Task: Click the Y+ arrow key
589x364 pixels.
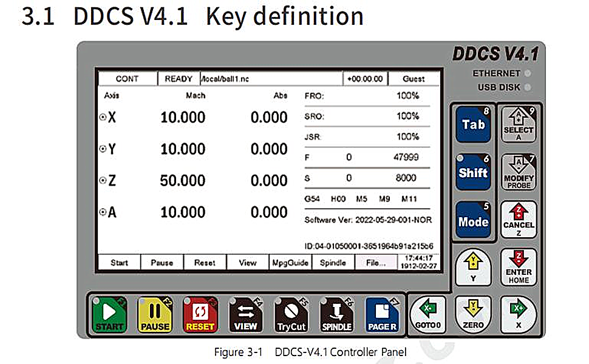Action: tap(473, 267)
